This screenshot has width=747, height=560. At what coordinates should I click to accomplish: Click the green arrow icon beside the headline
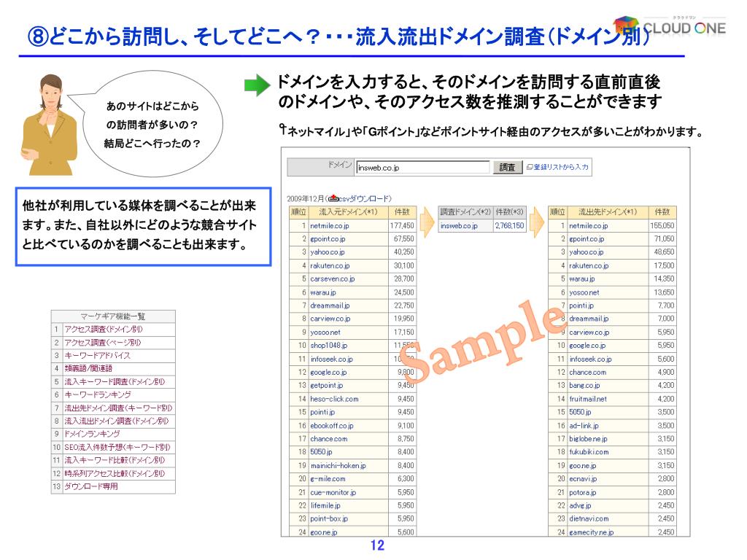pyautogui.click(x=258, y=85)
